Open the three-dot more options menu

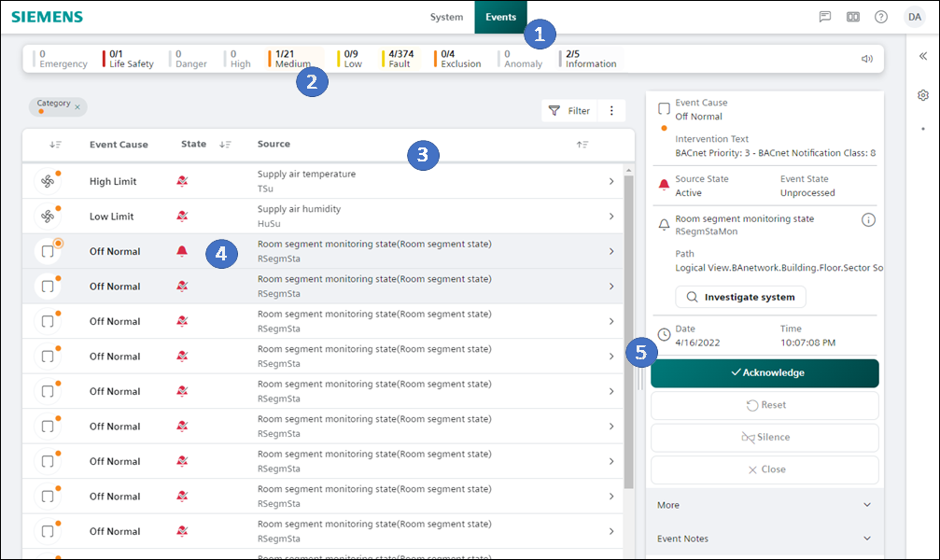[611, 111]
